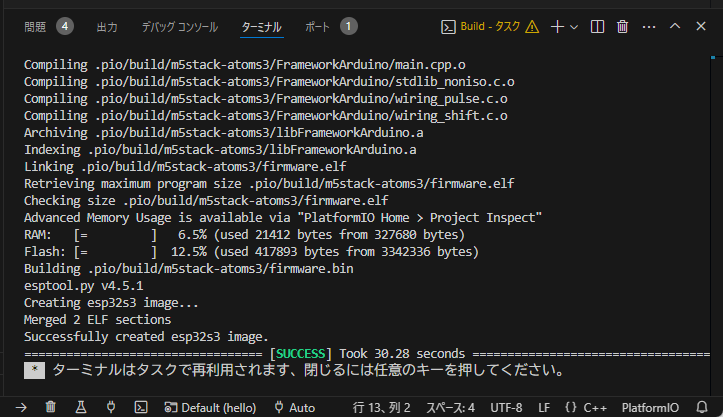This screenshot has height=417, width=723.
Task: Click PlatformIO Clean trash icon in status bar
Action: 51,407
